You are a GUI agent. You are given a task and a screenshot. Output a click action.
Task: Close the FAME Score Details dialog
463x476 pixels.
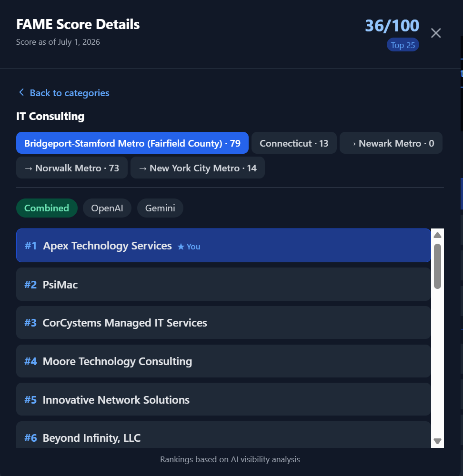(x=436, y=33)
